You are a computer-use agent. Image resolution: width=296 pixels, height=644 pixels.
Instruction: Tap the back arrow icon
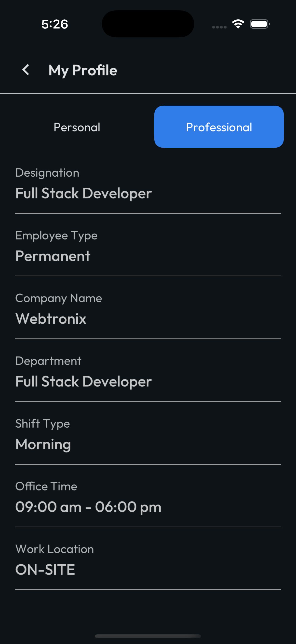coord(26,70)
